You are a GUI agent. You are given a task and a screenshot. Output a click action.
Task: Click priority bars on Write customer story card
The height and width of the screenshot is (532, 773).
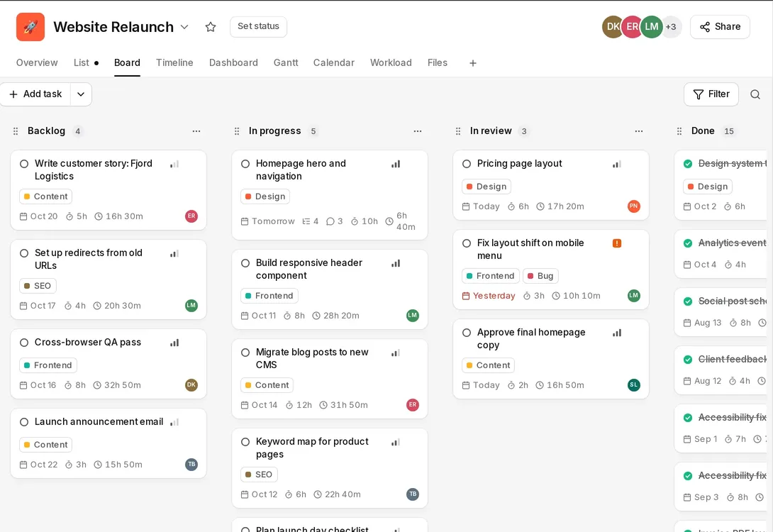point(174,164)
